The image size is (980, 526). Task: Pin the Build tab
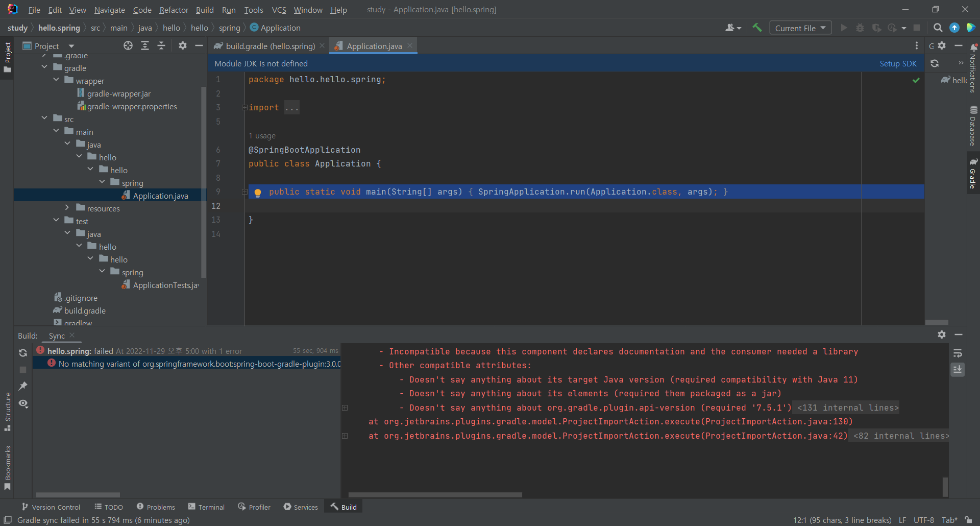point(23,386)
